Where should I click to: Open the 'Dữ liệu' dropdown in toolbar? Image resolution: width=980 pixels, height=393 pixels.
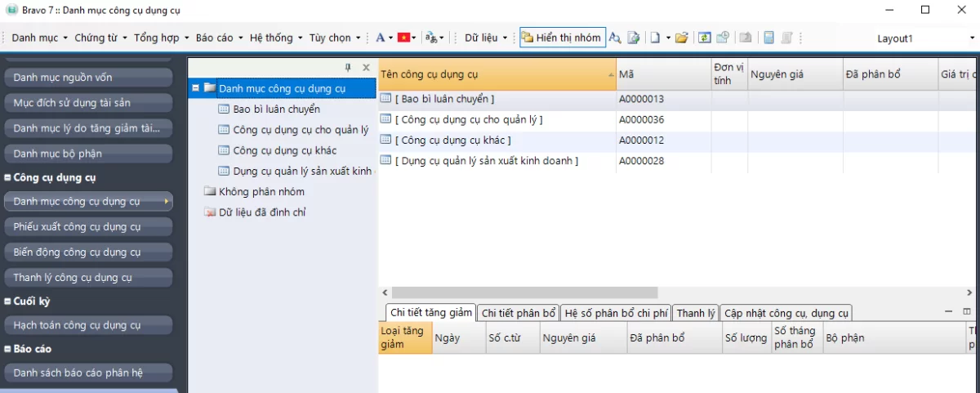(486, 38)
